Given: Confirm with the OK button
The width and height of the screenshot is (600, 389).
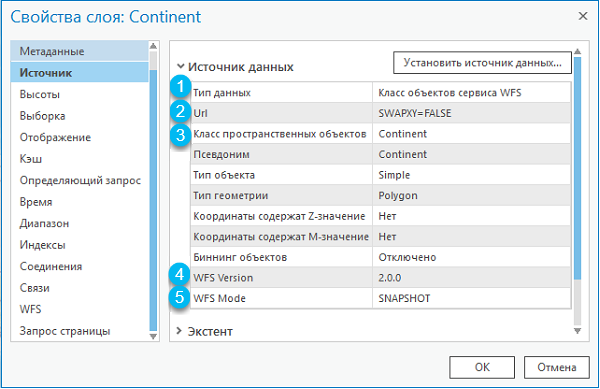Looking at the screenshot, I should [x=482, y=367].
